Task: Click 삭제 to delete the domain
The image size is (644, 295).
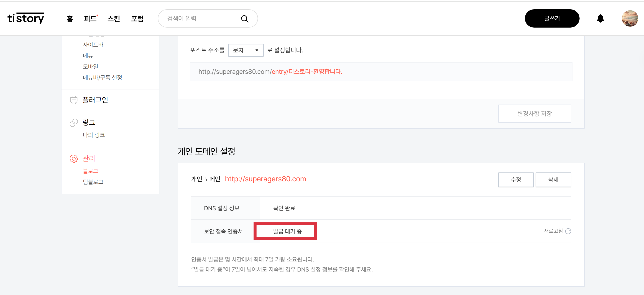Action: [553, 180]
